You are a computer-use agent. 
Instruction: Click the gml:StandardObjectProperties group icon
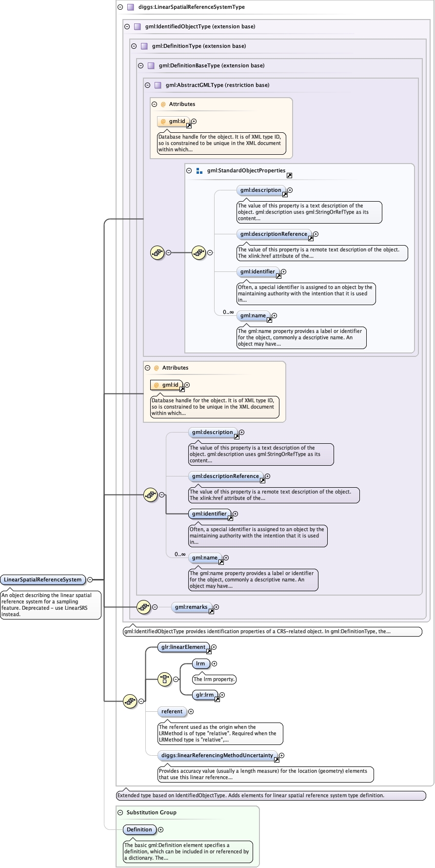(x=199, y=171)
